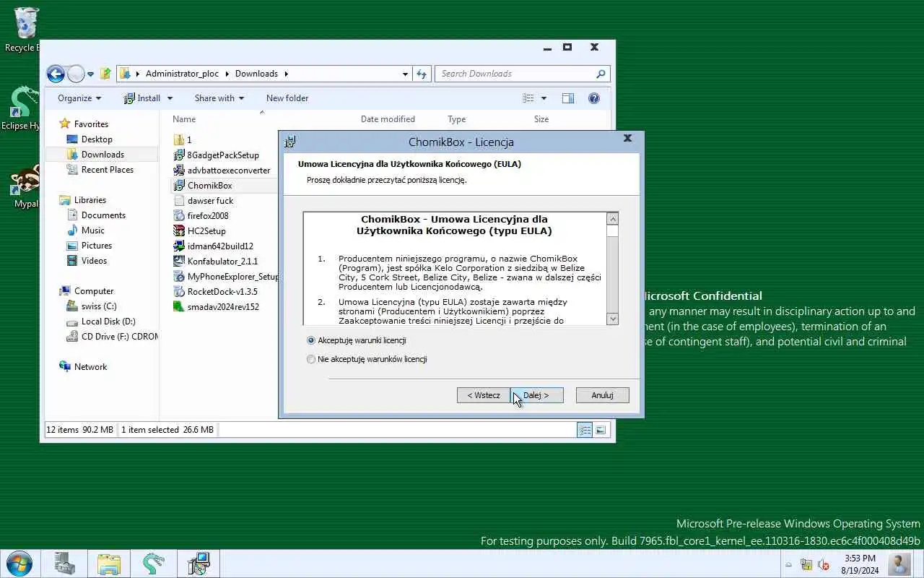The image size is (924, 578).
Task: Click the Windows Start button
Action: (19, 564)
